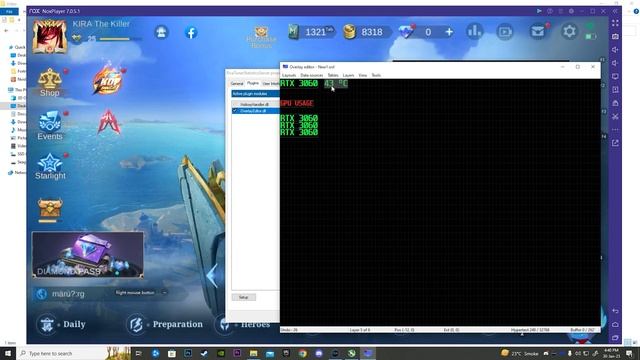This screenshot has height=360, width=640.
Task: Open Task View on the taskbar
Action: pyautogui.click(x=138, y=353)
